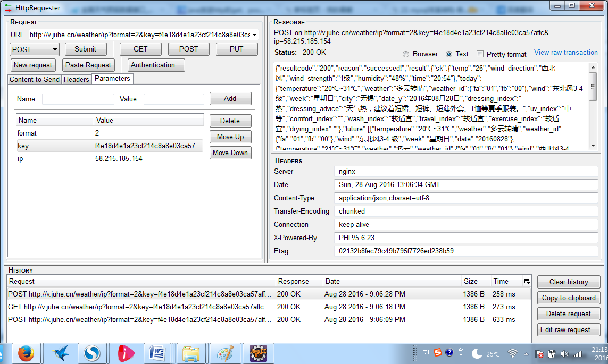Select the key parameter row

(x=110, y=146)
